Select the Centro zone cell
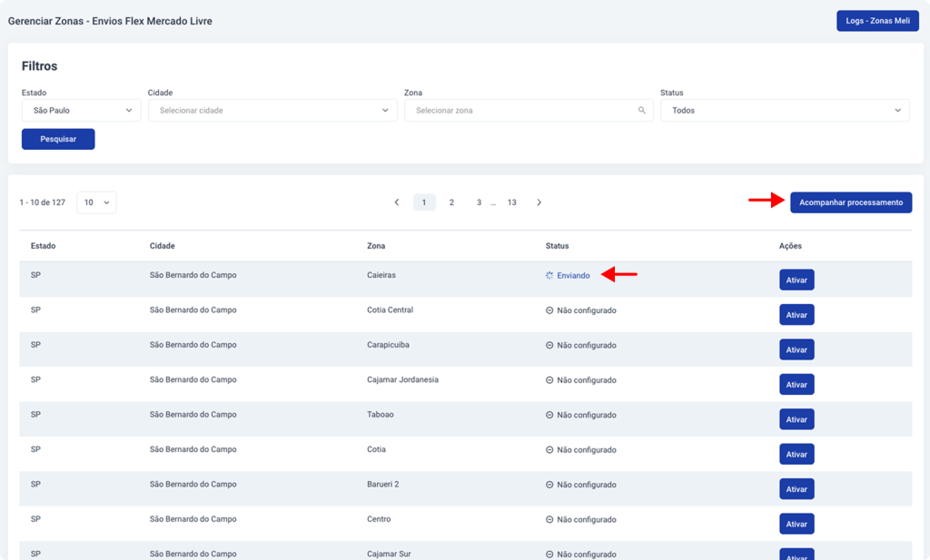The image size is (930, 560). pyautogui.click(x=379, y=519)
